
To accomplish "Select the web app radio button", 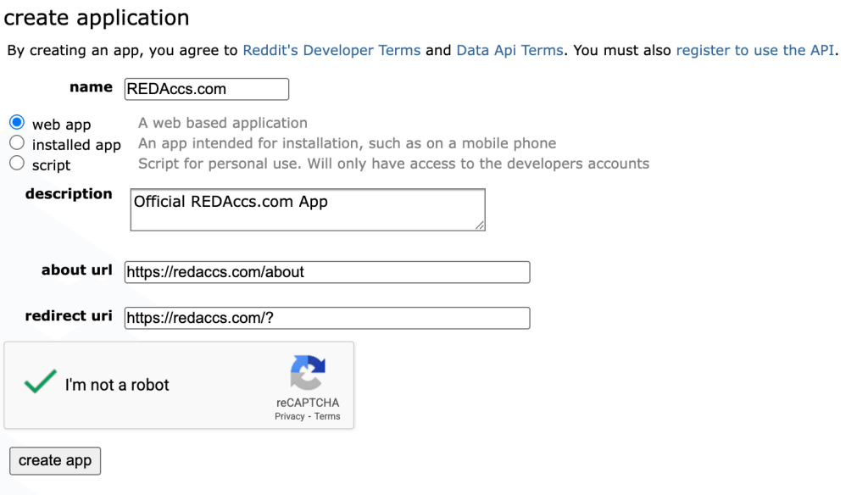I will (x=17, y=122).
